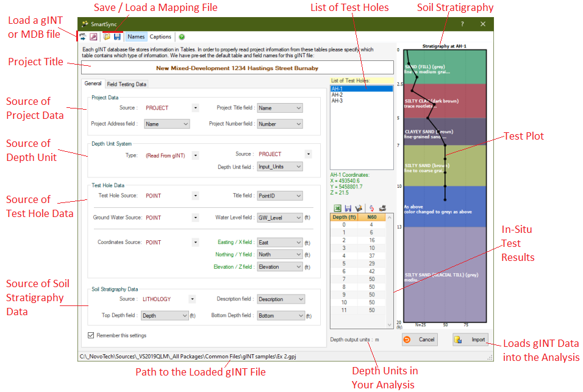583x392 pixels.
Task: Click the Cancel button
Action: tap(420, 339)
